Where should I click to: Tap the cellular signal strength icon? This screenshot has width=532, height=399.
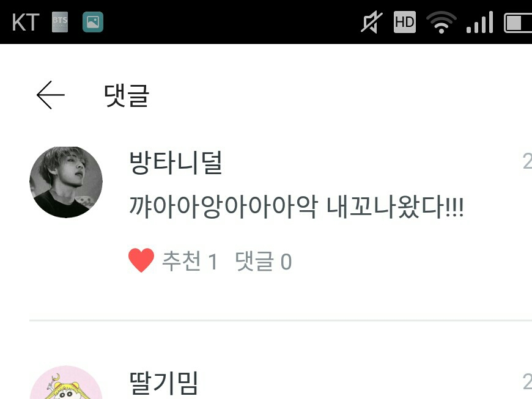[x=480, y=23]
